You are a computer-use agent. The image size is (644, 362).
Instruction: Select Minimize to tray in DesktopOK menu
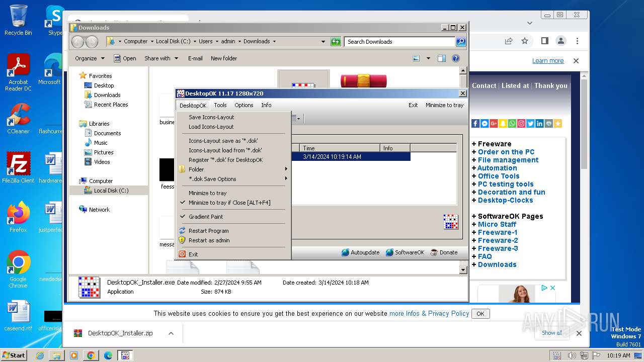(207, 193)
